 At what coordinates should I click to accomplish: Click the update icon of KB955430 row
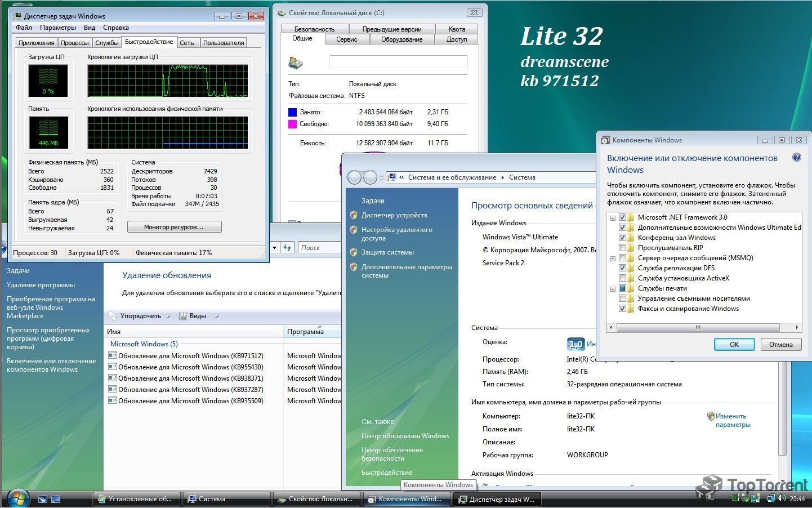click(113, 367)
